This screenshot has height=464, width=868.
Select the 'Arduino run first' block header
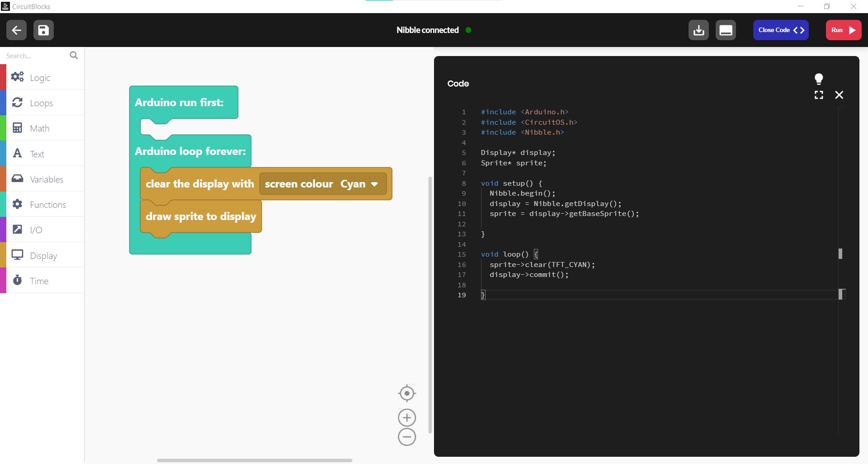(x=179, y=102)
